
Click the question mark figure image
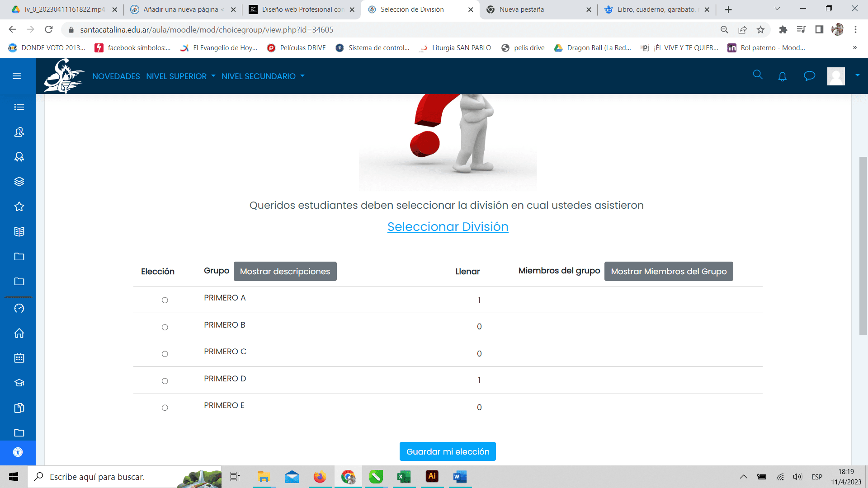(x=448, y=142)
